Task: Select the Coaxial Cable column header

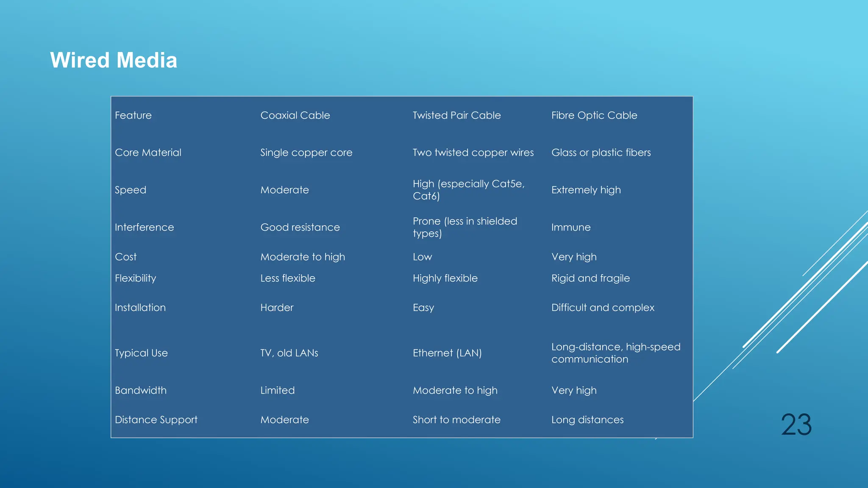Action: click(295, 115)
